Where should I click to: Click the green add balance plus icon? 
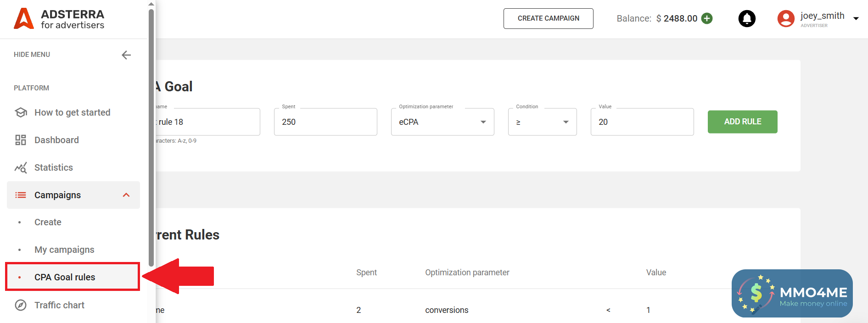(707, 18)
